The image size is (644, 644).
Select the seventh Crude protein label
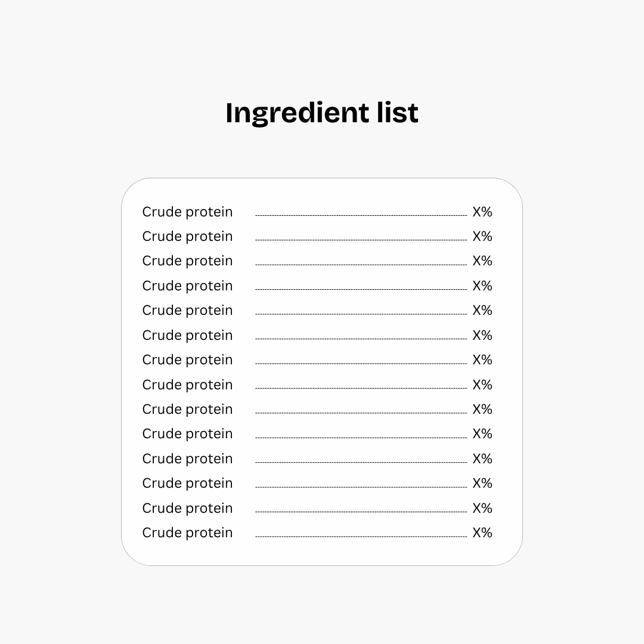click(187, 360)
